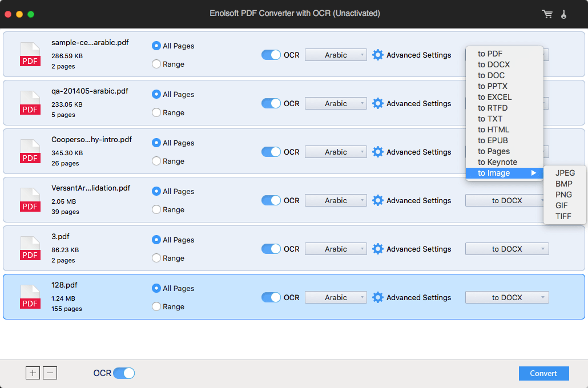Click Advanced Settings label for 3.pdf

418,249
